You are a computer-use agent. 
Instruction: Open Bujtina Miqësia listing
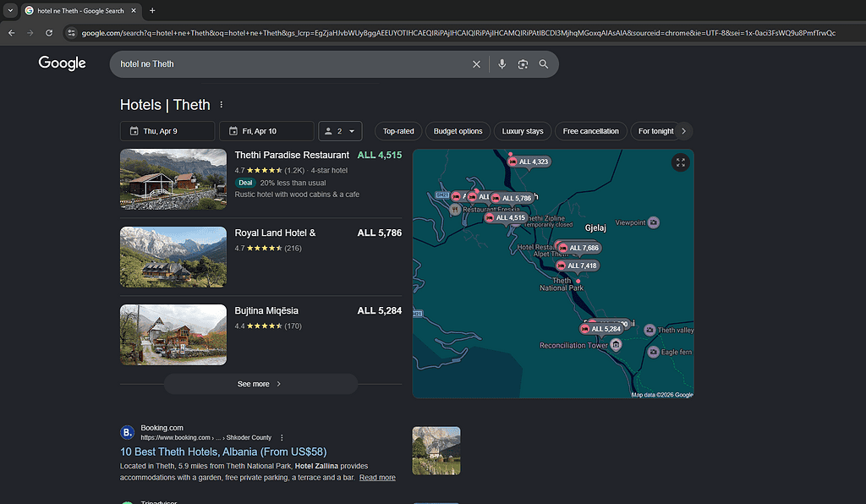tap(266, 311)
